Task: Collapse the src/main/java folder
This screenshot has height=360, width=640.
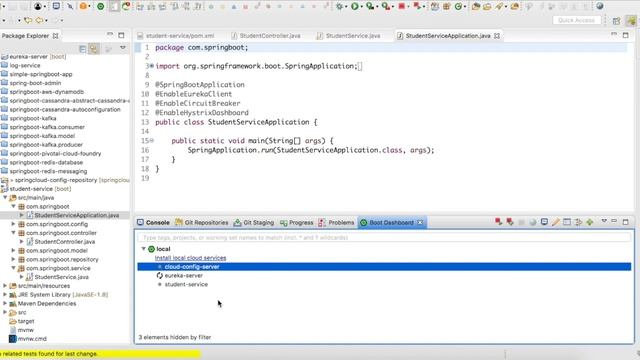Action: click(5, 198)
